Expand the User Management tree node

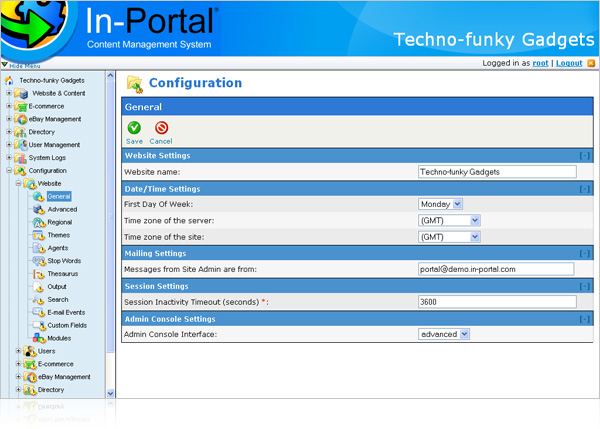pos(9,145)
